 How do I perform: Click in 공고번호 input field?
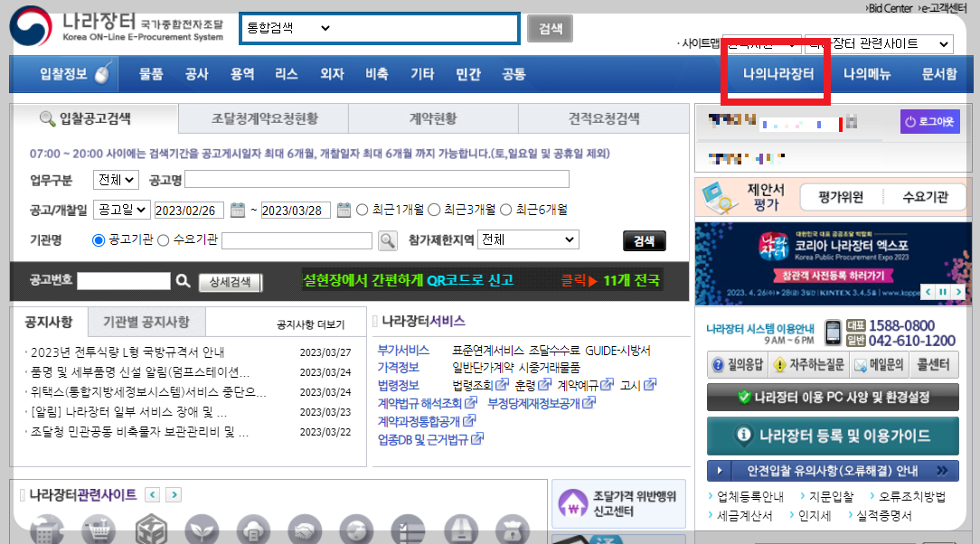[123, 280]
